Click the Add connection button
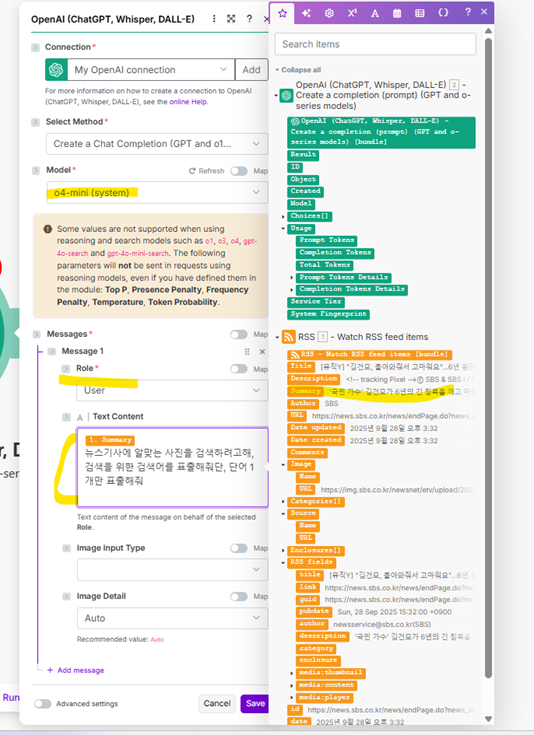Viewport: 534px width, 735px height. pyautogui.click(x=251, y=70)
